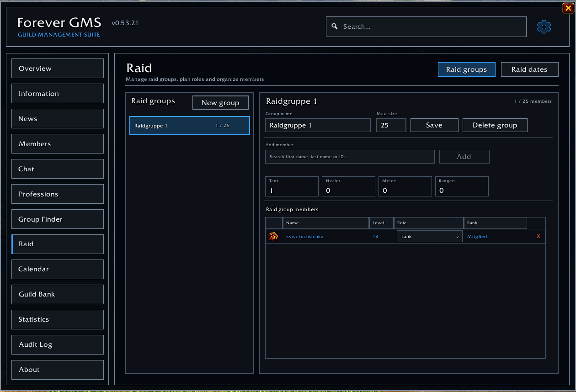The width and height of the screenshot is (576, 392).
Task: Click the Add member button
Action: click(464, 157)
